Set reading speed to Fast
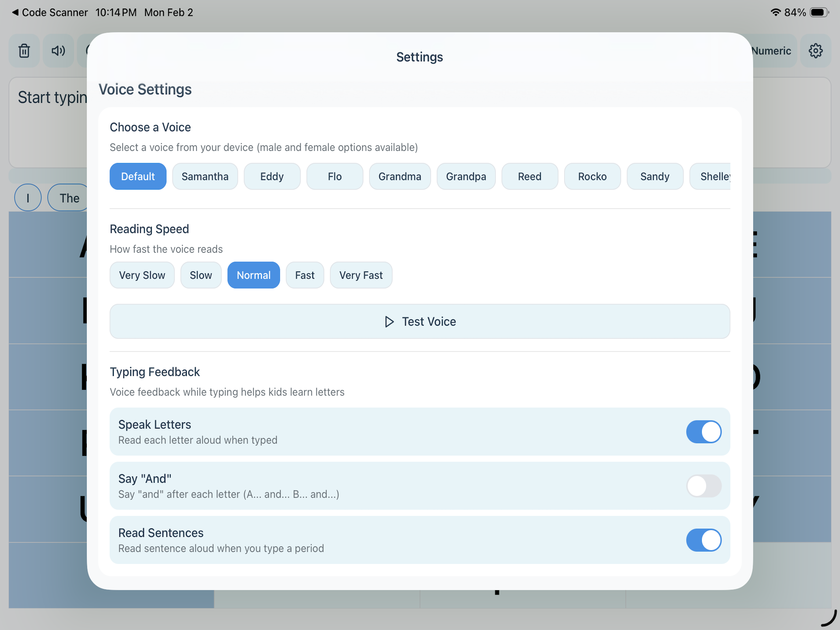This screenshot has height=630, width=840. click(x=305, y=275)
